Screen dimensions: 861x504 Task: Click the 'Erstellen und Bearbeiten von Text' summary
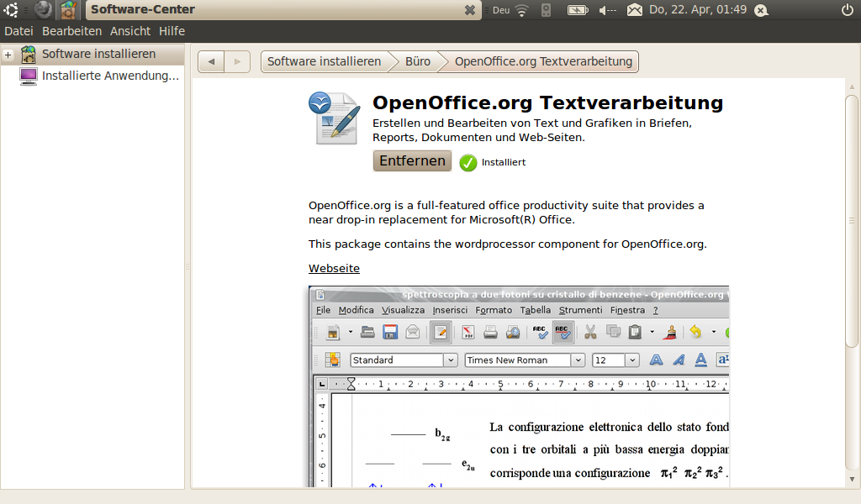[x=532, y=130]
